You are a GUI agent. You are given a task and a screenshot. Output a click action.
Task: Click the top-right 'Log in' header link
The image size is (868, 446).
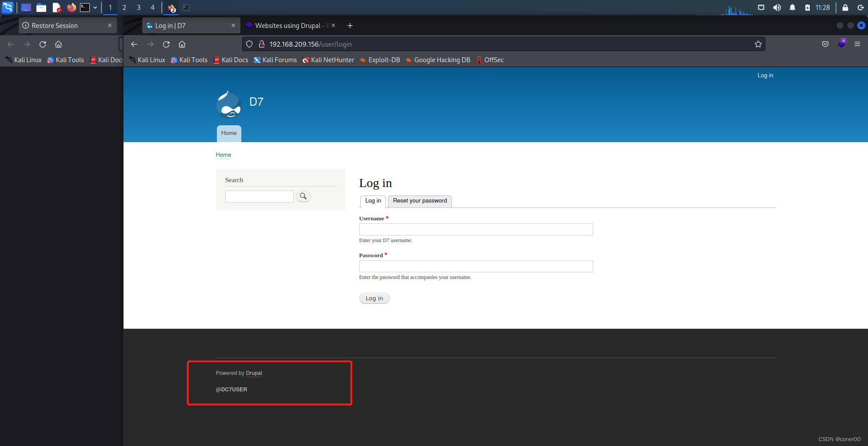[x=765, y=76]
